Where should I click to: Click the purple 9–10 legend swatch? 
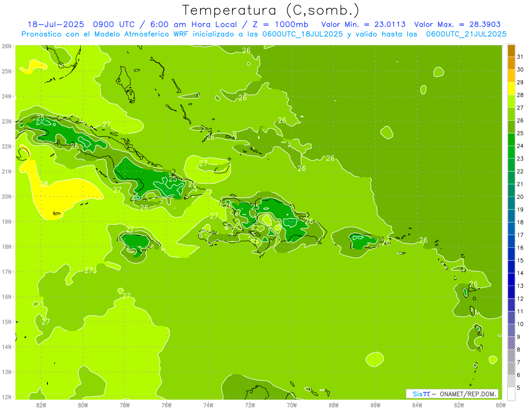pos(511,330)
